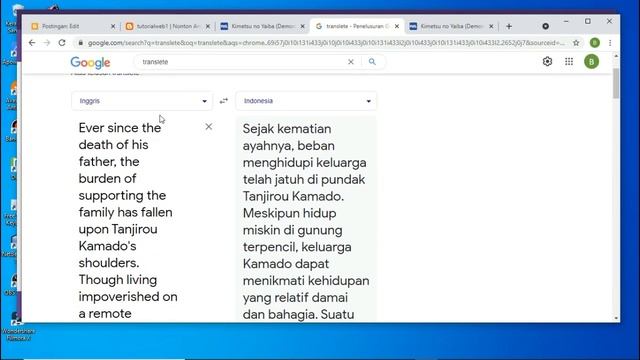Screen dimensions: 640x360
Task: Bookmark this page with the star icon
Action: point(576,43)
